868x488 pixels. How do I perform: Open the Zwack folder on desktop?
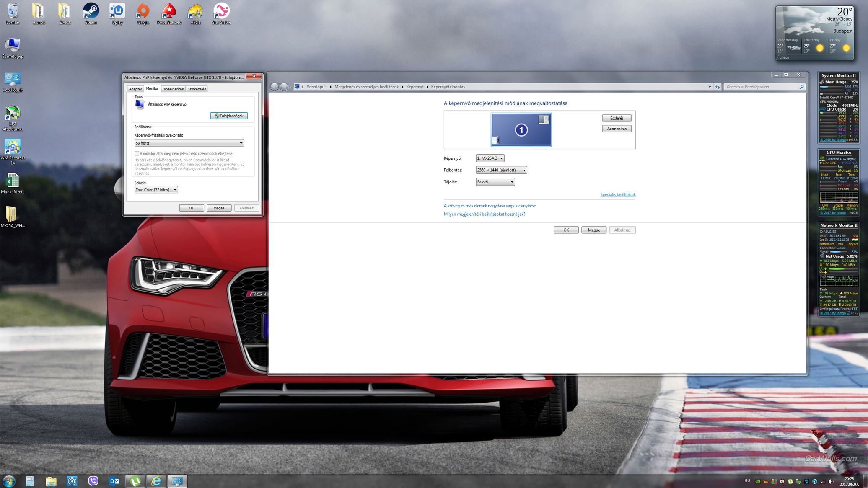(x=65, y=13)
